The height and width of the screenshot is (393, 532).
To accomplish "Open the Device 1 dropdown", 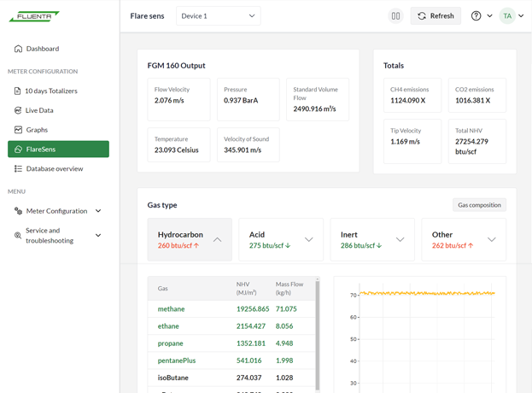I will tap(218, 16).
